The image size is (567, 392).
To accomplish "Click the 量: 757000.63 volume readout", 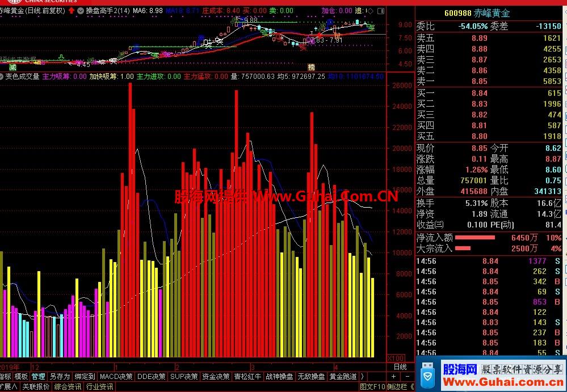I will point(253,76).
